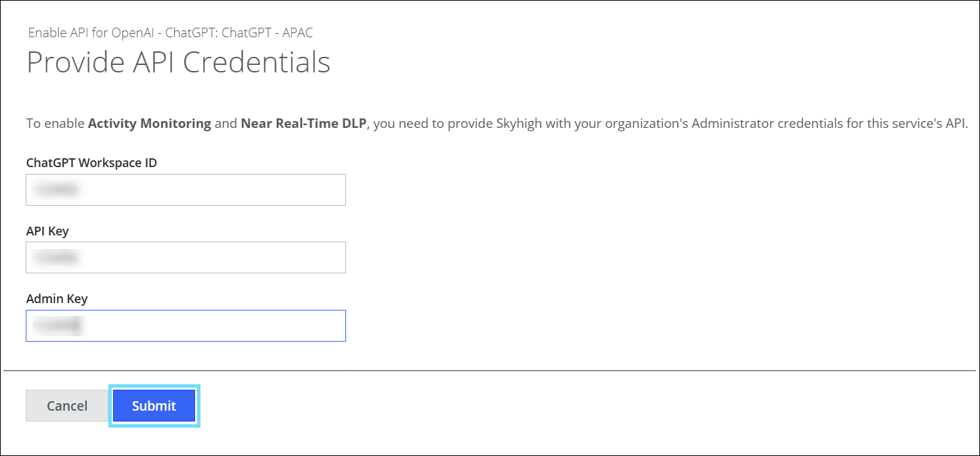Viewport: 980px width, 456px height.
Task: Click the bold 'Activity Monitoring' text
Action: coord(150,124)
